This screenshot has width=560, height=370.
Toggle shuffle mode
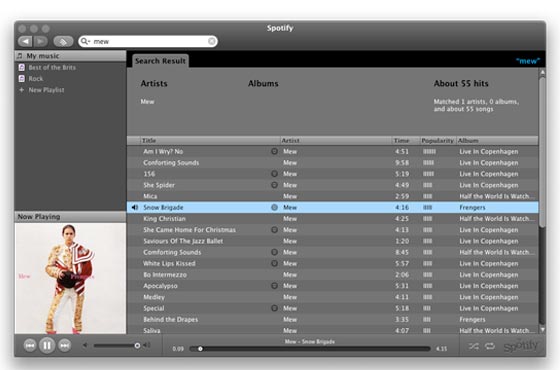(x=474, y=346)
